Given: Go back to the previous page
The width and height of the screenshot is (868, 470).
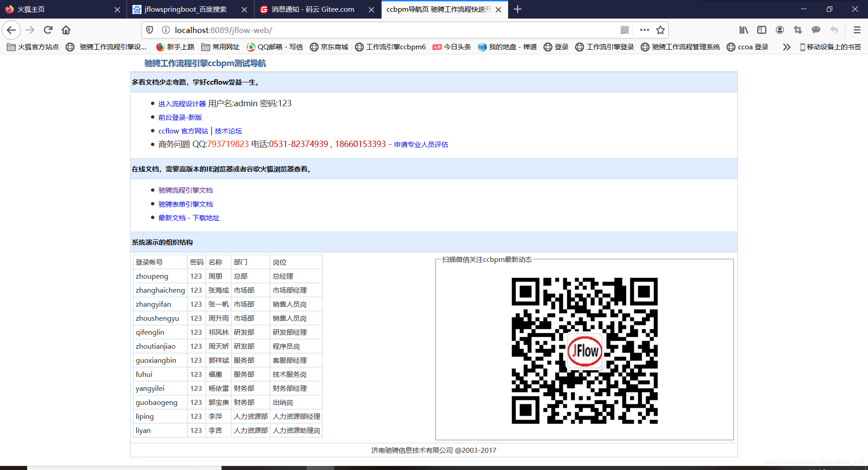Looking at the screenshot, I should (x=11, y=30).
